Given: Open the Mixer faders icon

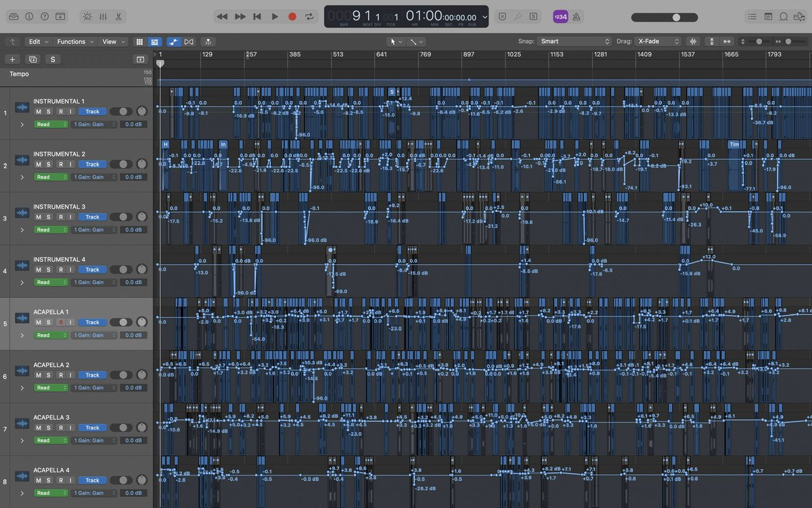Looking at the screenshot, I should coord(103,16).
